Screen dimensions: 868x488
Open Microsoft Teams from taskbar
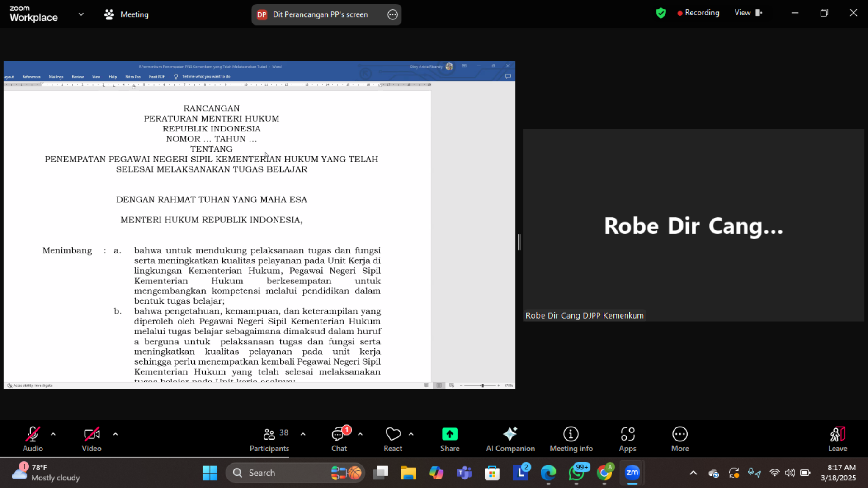click(x=464, y=473)
